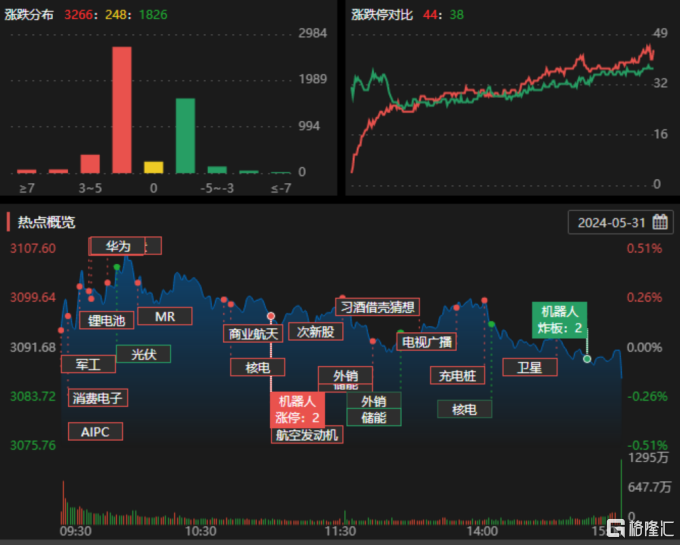Click the ≥7 category label

pyautogui.click(x=27, y=188)
